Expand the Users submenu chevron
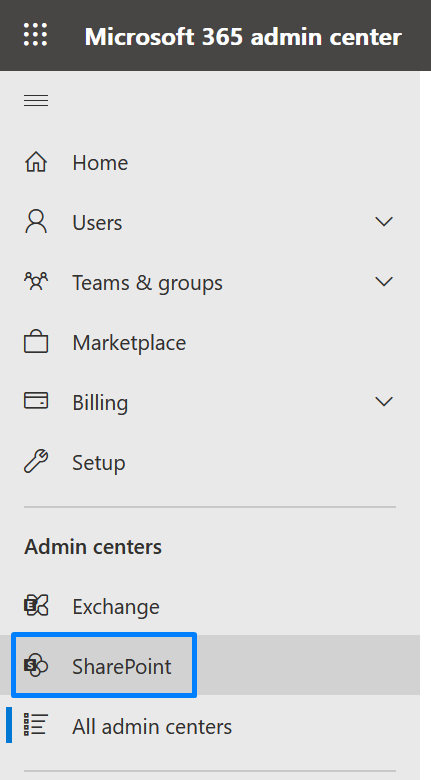This screenshot has height=780, width=431. tap(384, 222)
